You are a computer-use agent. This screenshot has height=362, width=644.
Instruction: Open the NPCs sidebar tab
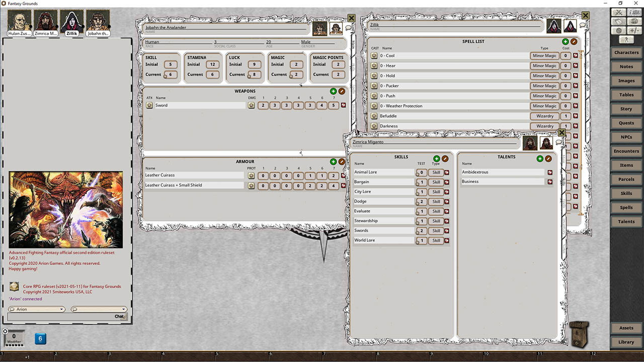tap(626, 137)
